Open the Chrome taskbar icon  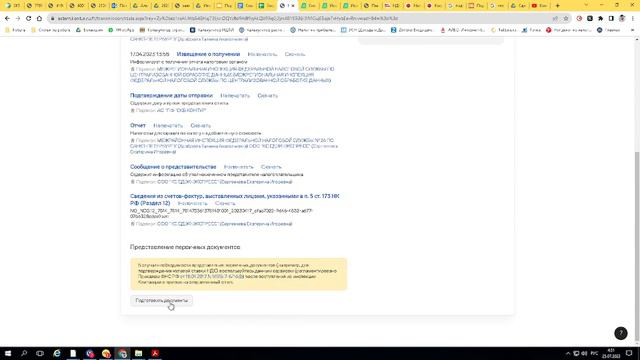point(122,353)
